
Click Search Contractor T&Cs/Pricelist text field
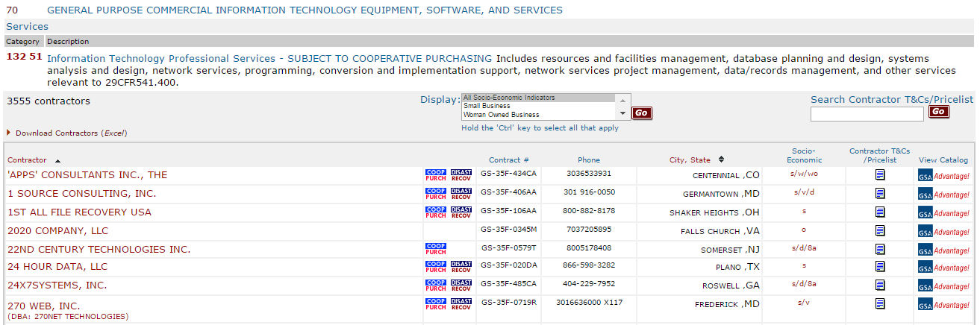(x=867, y=114)
